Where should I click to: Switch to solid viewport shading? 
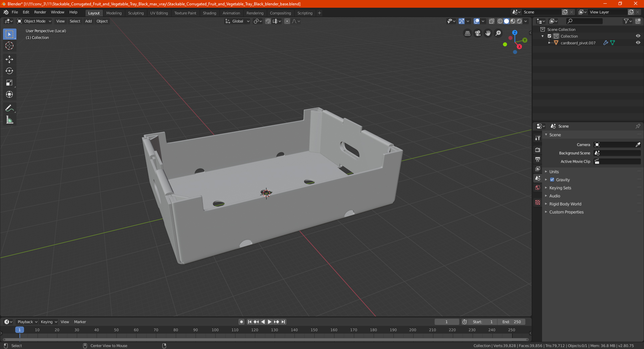pos(506,21)
